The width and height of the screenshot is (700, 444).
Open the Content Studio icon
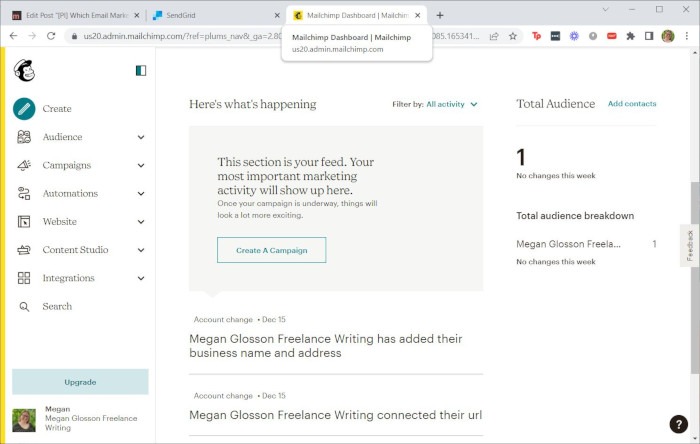click(24, 250)
